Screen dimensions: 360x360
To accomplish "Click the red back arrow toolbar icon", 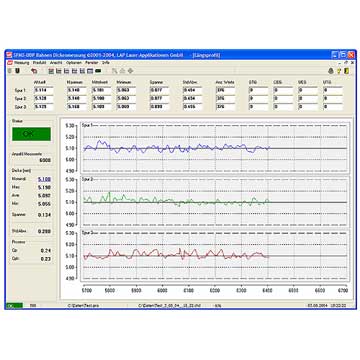I will [x=34, y=71].
